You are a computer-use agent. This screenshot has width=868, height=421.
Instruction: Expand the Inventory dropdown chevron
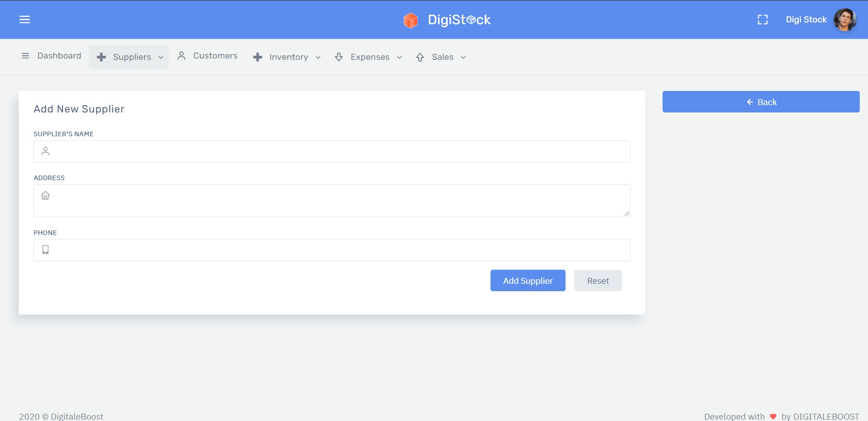318,58
